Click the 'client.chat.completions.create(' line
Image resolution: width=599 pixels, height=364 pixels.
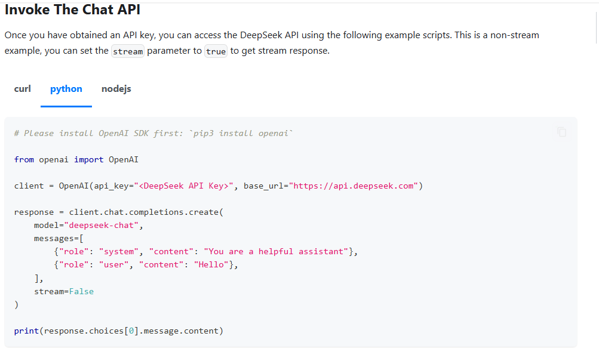tap(119, 212)
